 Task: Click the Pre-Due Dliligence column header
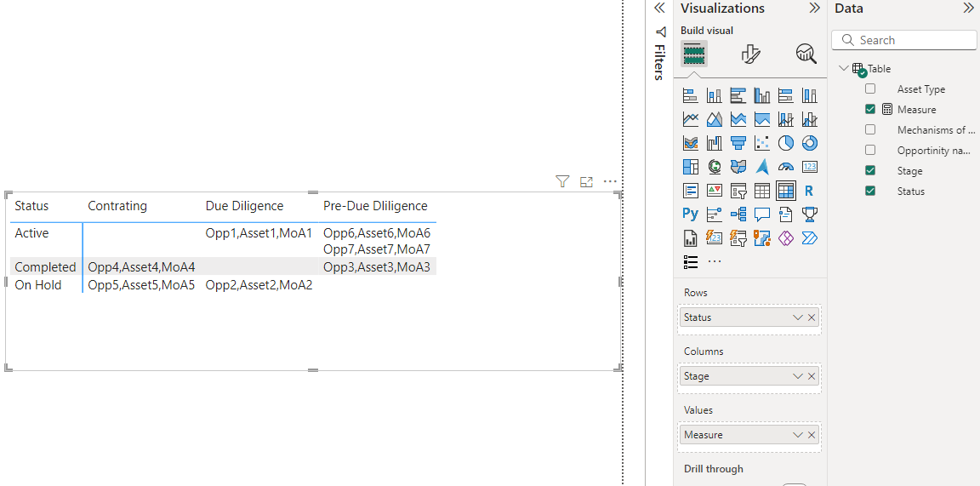tap(375, 206)
